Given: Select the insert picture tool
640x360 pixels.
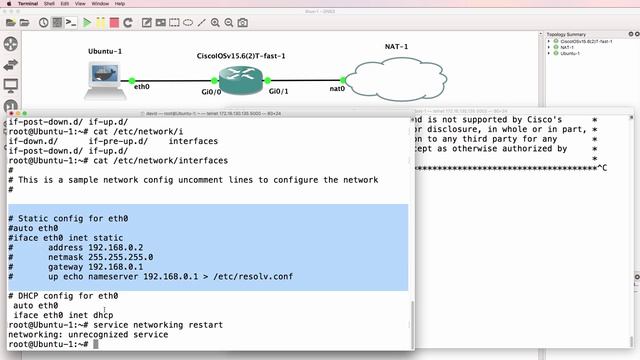Looking at the screenshot, I should point(160,22).
